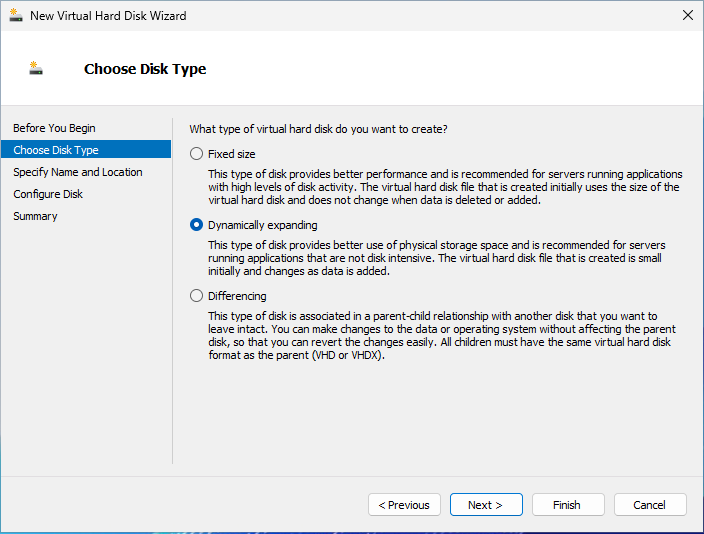This screenshot has width=704, height=534.
Task: Select Choose Disk Type in the sidebar
Action: [56, 150]
